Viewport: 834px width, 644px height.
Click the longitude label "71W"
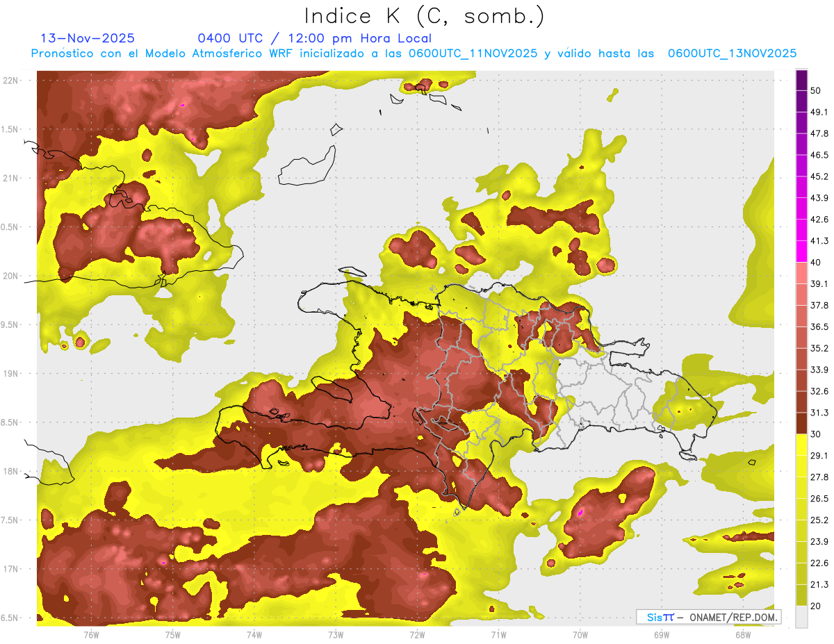pyautogui.click(x=498, y=635)
